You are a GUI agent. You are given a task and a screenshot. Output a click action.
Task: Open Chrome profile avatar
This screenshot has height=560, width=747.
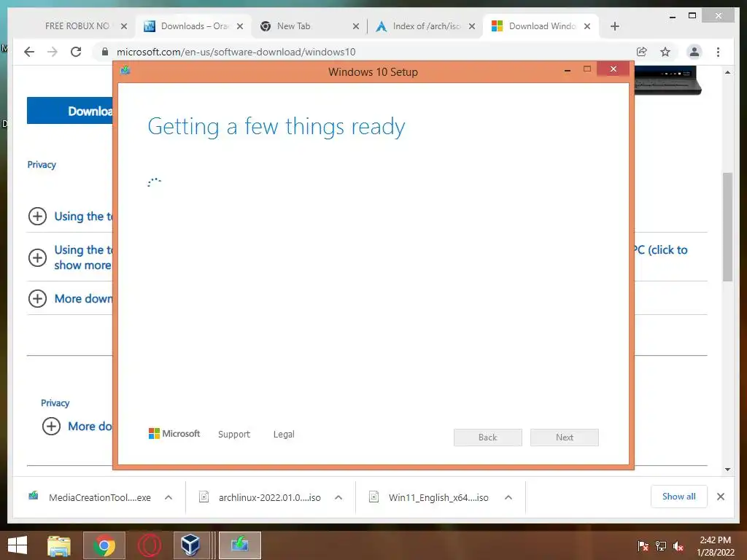click(694, 52)
